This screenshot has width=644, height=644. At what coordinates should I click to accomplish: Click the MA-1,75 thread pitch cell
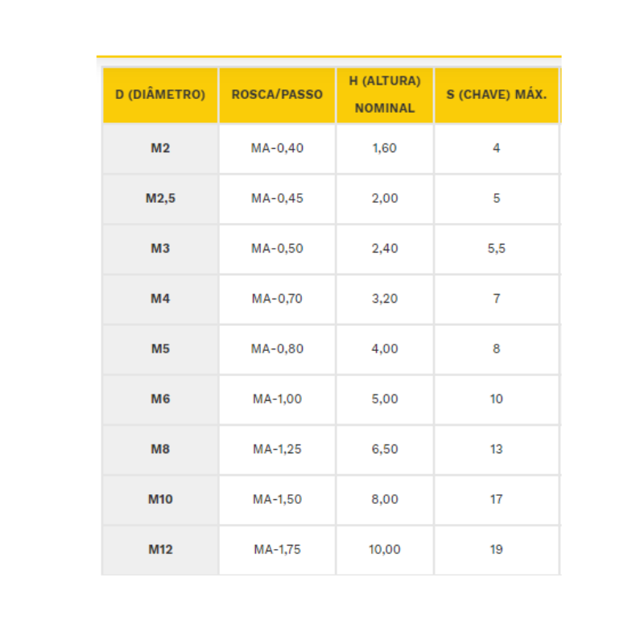pos(277,550)
